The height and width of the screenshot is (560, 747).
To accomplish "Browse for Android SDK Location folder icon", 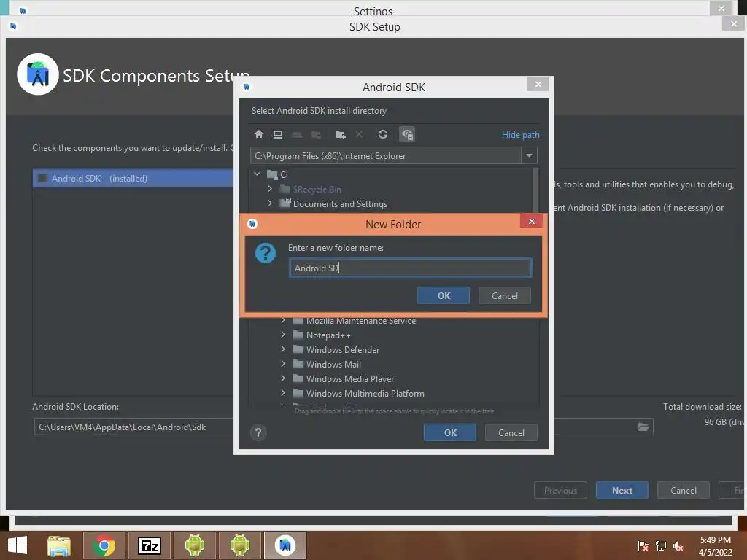I will click(x=643, y=427).
